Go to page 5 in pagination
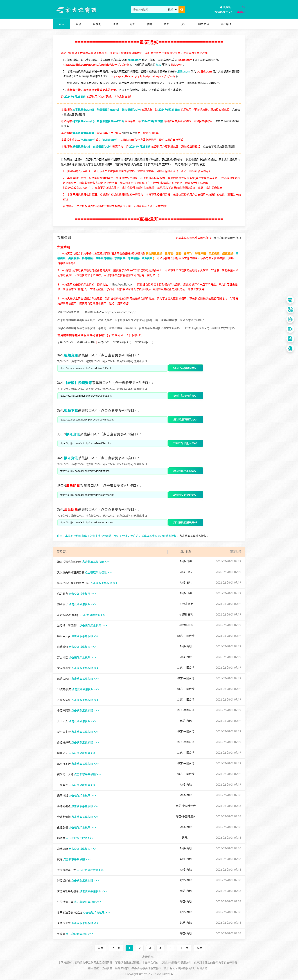This screenshot has height=980, width=298. tap(171, 948)
